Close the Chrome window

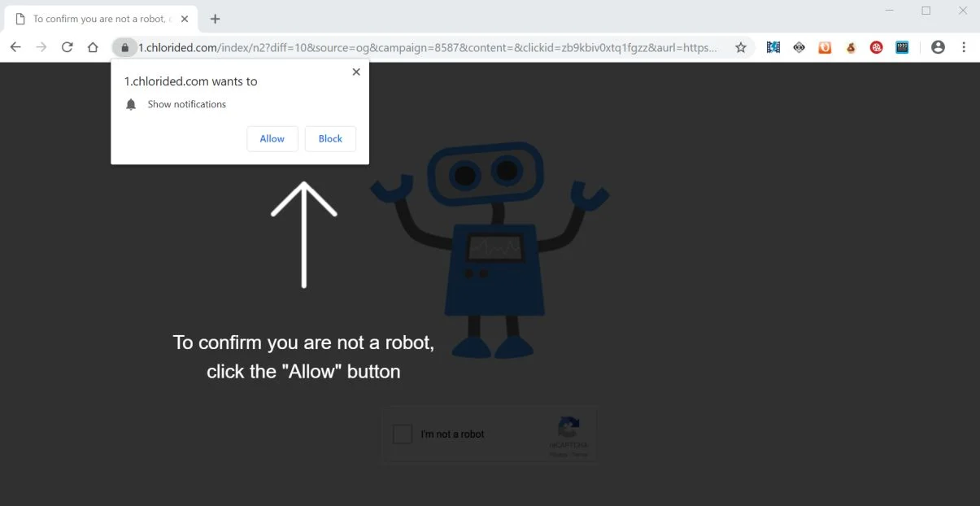pyautogui.click(x=963, y=11)
